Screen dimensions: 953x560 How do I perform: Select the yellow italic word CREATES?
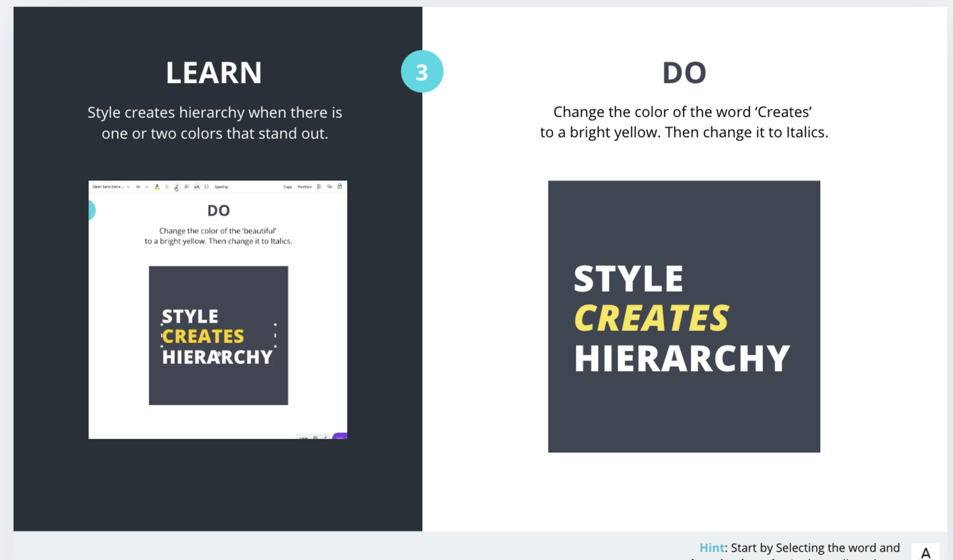point(651,319)
